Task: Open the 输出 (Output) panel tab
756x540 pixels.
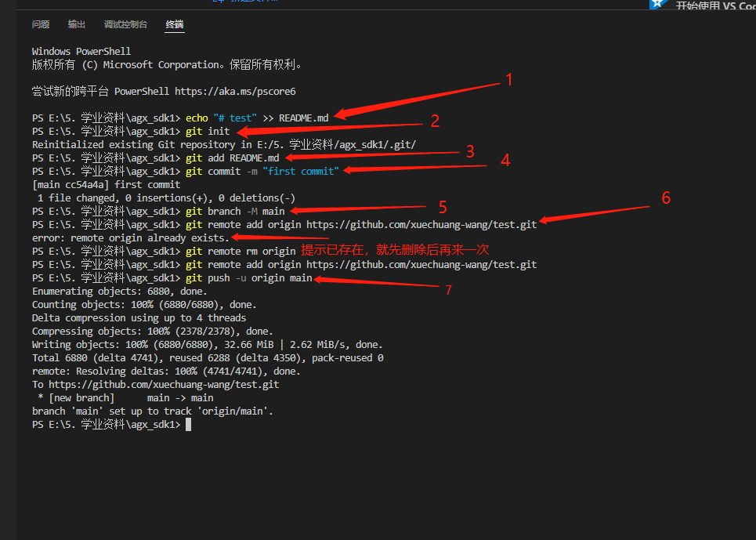Action: pyautogui.click(x=76, y=24)
